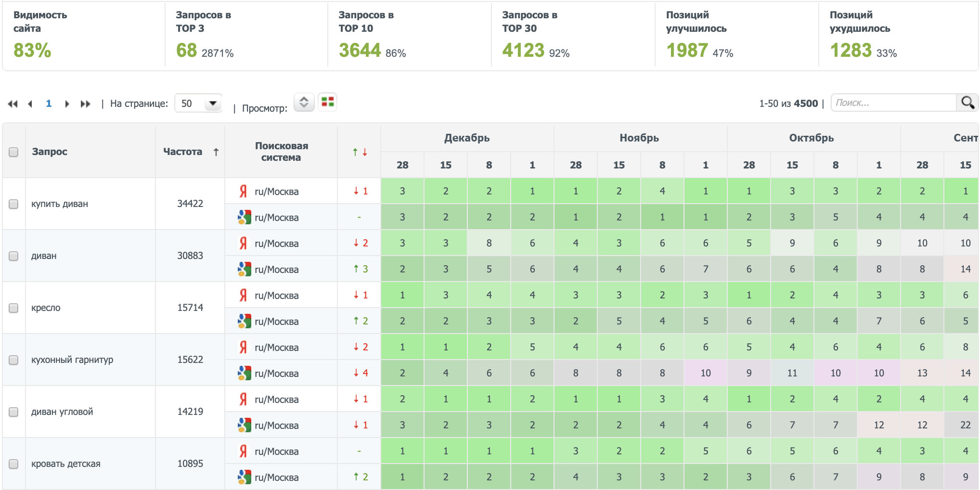The width and height of the screenshot is (980, 490).
Task: Click Yandex icon in купить диван row
Action: coord(243,191)
